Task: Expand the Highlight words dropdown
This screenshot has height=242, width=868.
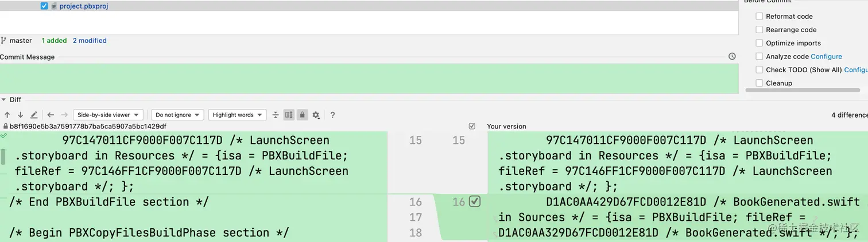Action: pyautogui.click(x=237, y=115)
